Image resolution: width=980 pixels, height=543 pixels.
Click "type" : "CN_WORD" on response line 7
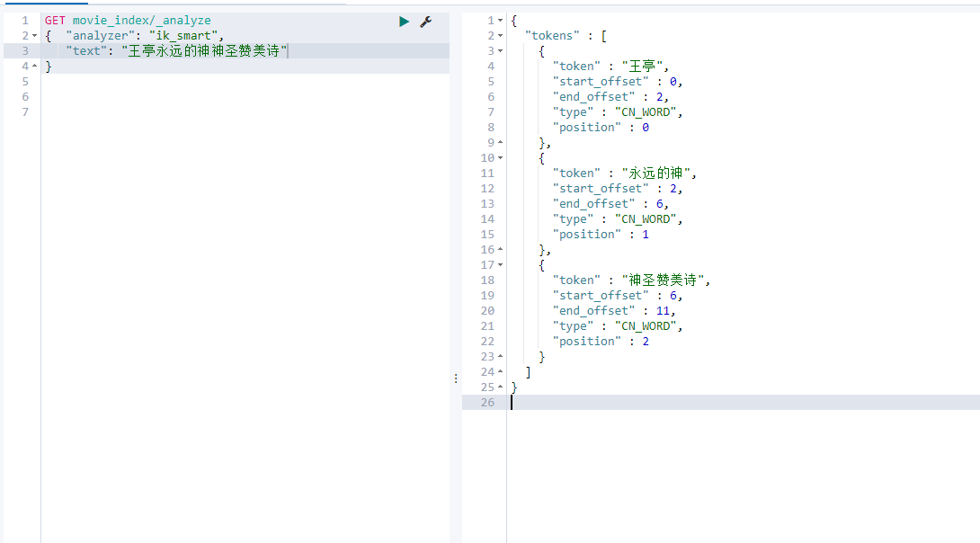pos(617,111)
